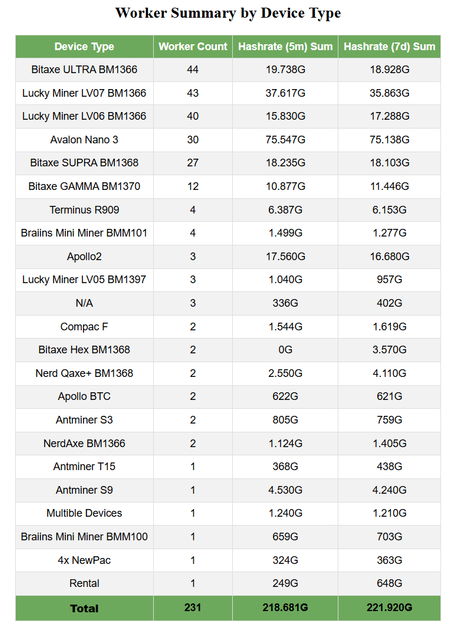The width and height of the screenshot is (455, 640).
Task: Click the Bitaxe GAMMA BM1370 device name
Action: click(x=84, y=186)
